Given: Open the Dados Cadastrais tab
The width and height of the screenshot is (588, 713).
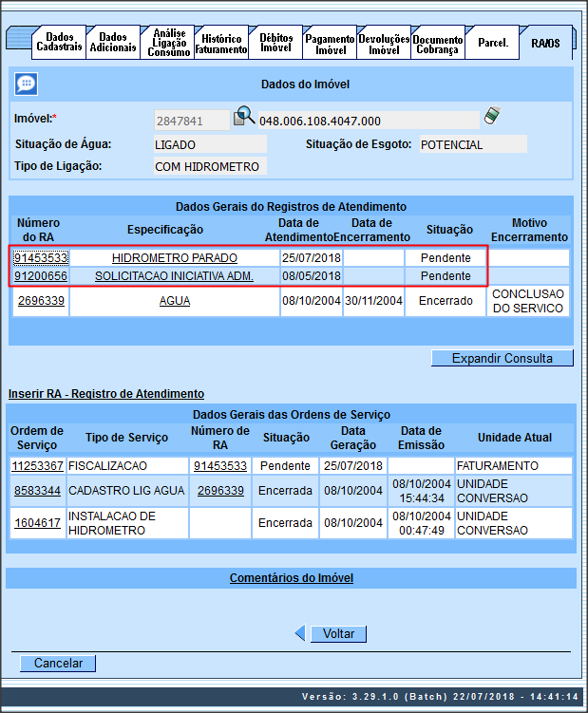Looking at the screenshot, I should [x=59, y=43].
